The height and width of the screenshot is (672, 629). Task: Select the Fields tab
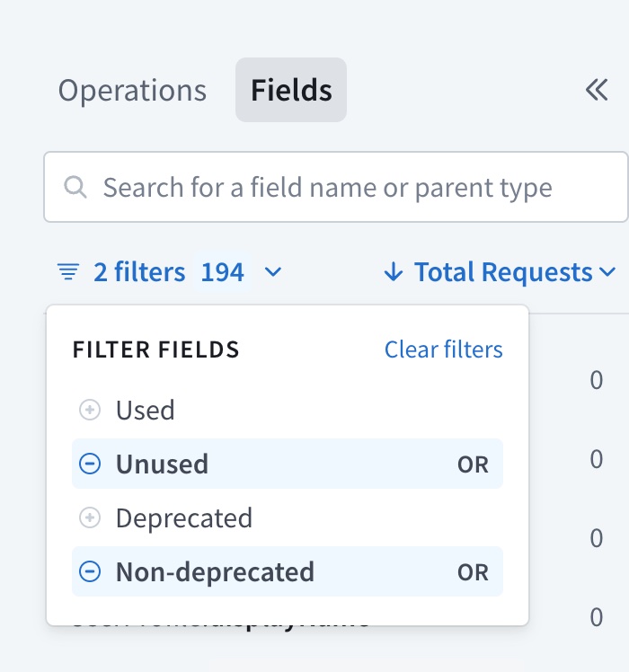pyautogui.click(x=291, y=90)
